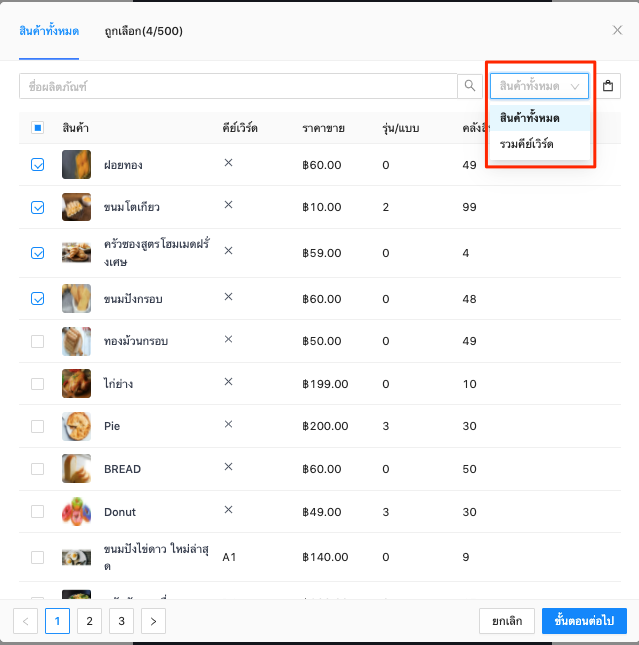Click the search magnifier icon
Image resolution: width=639 pixels, height=645 pixels.
coord(469,86)
